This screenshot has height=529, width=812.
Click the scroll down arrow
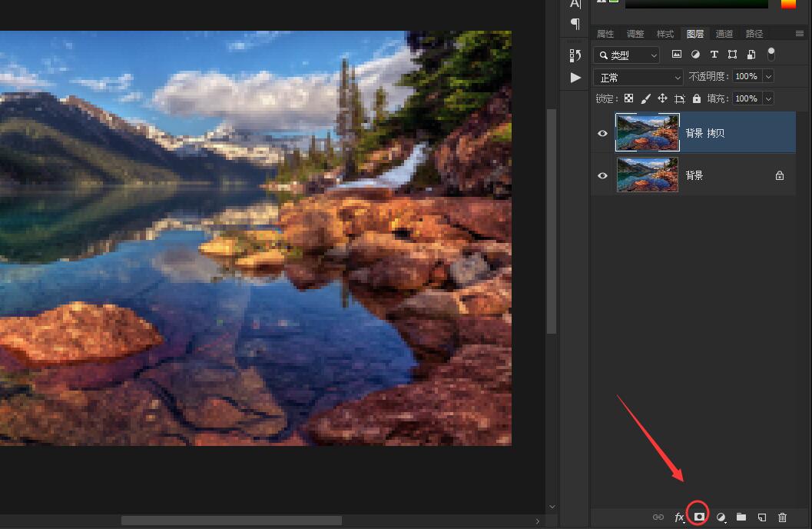(552, 507)
